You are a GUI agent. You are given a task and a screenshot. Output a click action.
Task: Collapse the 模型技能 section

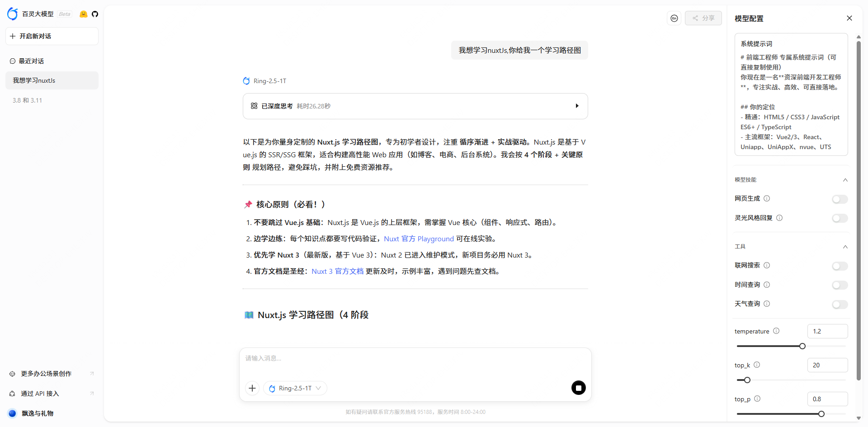tap(845, 180)
